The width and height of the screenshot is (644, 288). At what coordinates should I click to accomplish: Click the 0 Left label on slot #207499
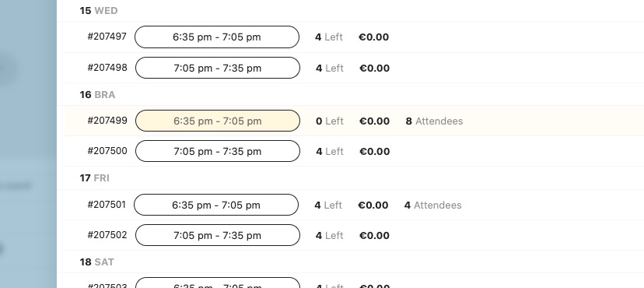pyautogui.click(x=330, y=121)
